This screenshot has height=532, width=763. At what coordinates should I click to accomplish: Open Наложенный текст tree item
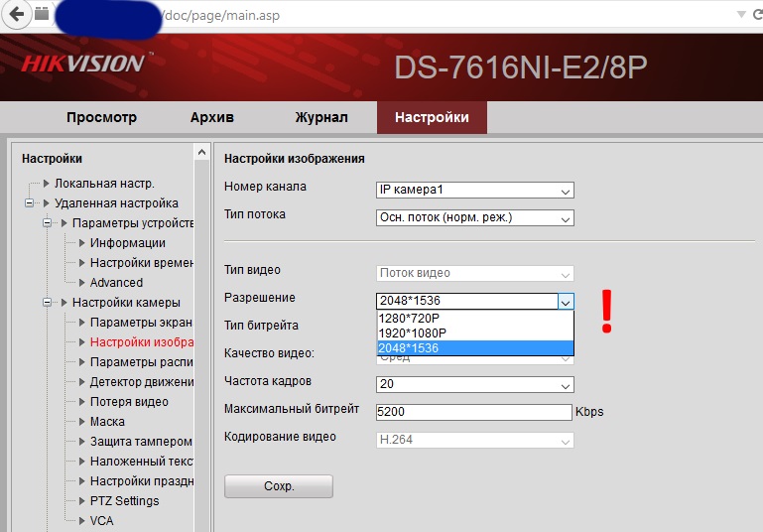[x=142, y=462]
